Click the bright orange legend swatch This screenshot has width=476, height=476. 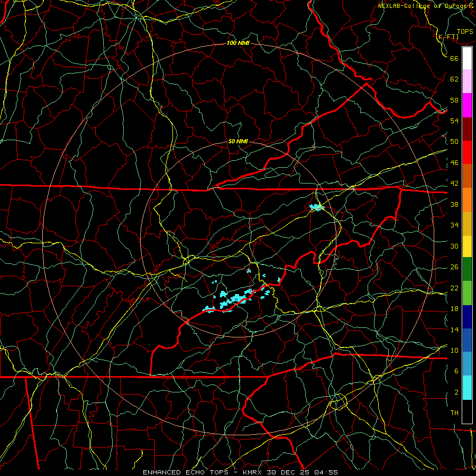click(x=467, y=200)
